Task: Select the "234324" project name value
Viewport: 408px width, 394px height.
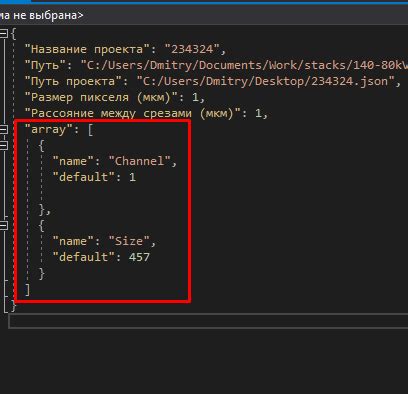Action: pos(192,49)
